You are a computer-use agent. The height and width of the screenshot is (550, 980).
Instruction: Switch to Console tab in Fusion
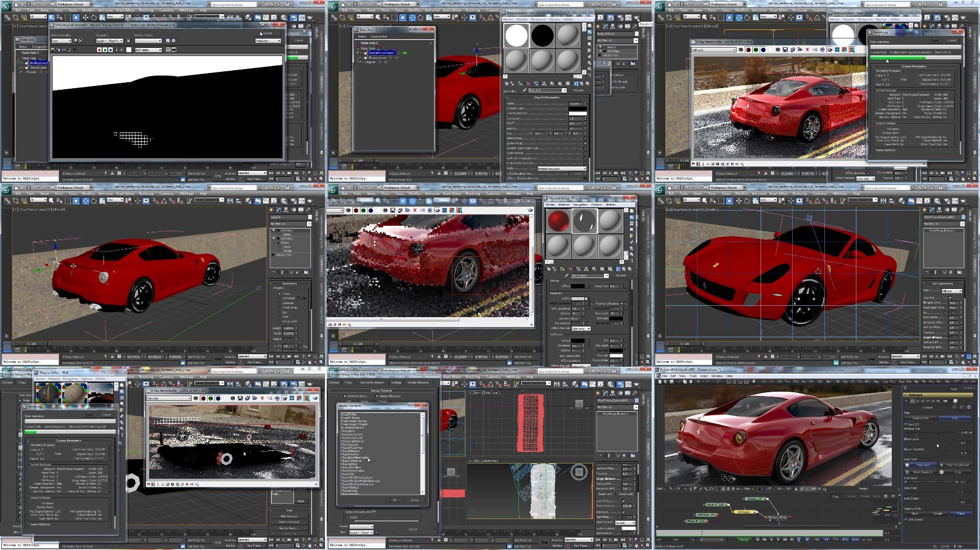[x=852, y=496]
